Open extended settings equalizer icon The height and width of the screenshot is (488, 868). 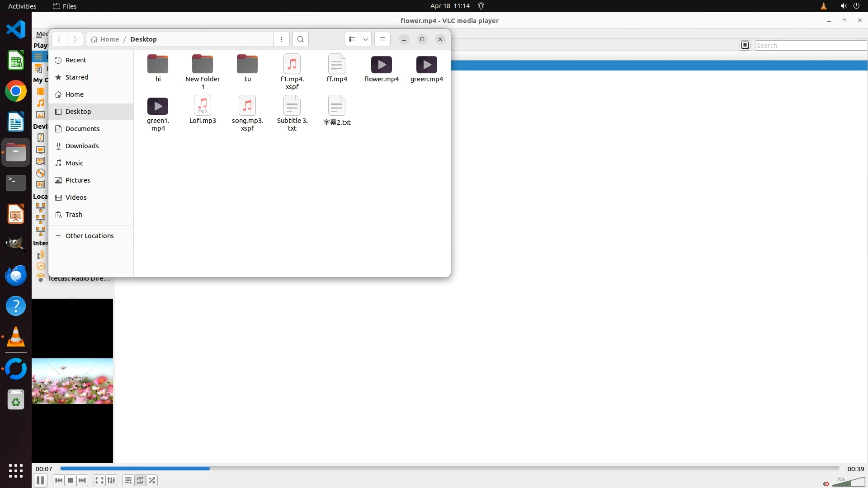[x=111, y=480]
